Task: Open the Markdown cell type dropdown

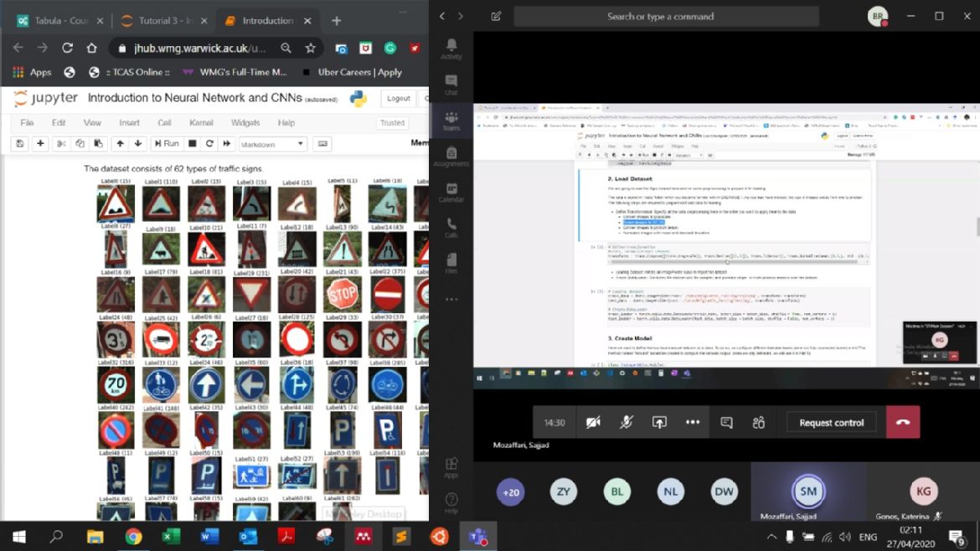Action: (273, 144)
